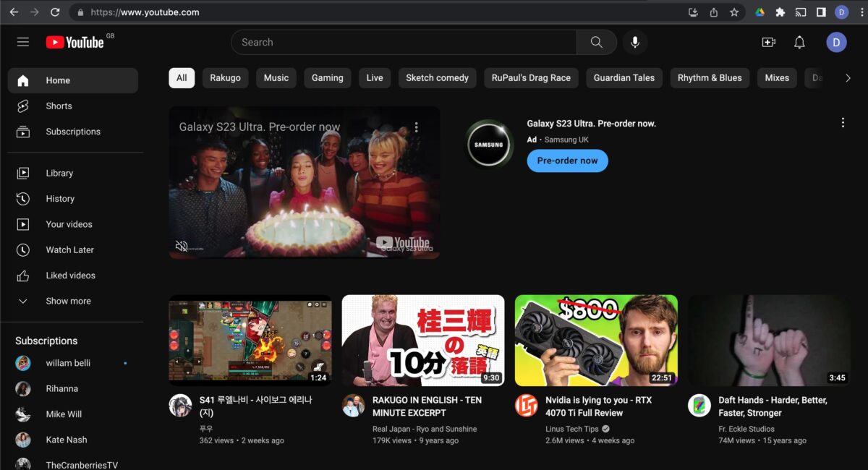868x470 pixels.
Task: Reload the page in the browser
Action: tap(55, 12)
